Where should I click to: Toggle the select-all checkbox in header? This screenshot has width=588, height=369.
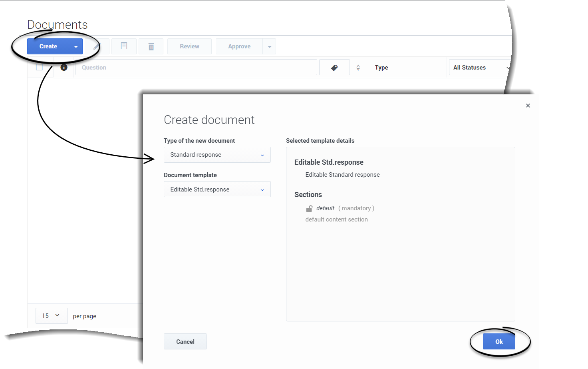39,67
